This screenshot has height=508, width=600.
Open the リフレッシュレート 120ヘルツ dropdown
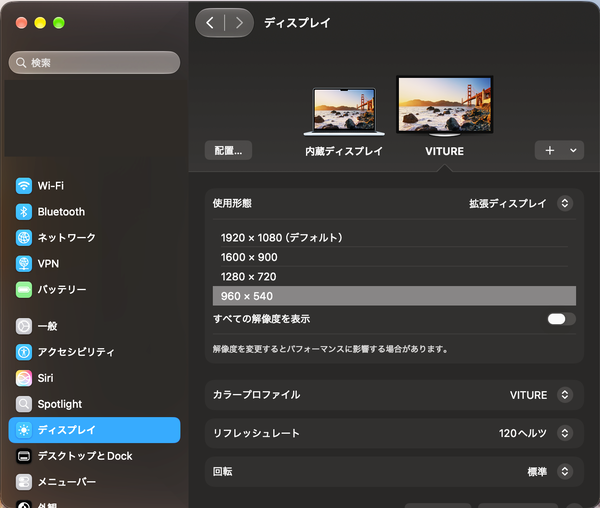(565, 433)
